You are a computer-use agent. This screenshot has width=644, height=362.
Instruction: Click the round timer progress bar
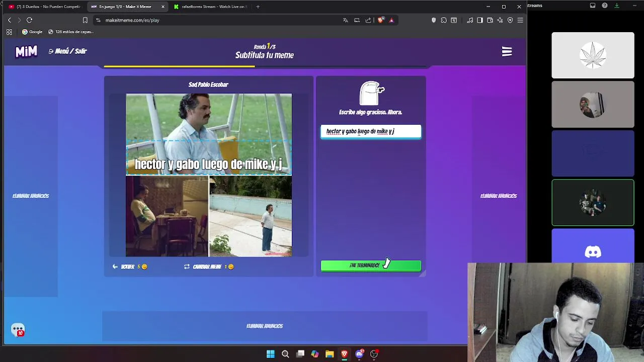click(265, 66)
